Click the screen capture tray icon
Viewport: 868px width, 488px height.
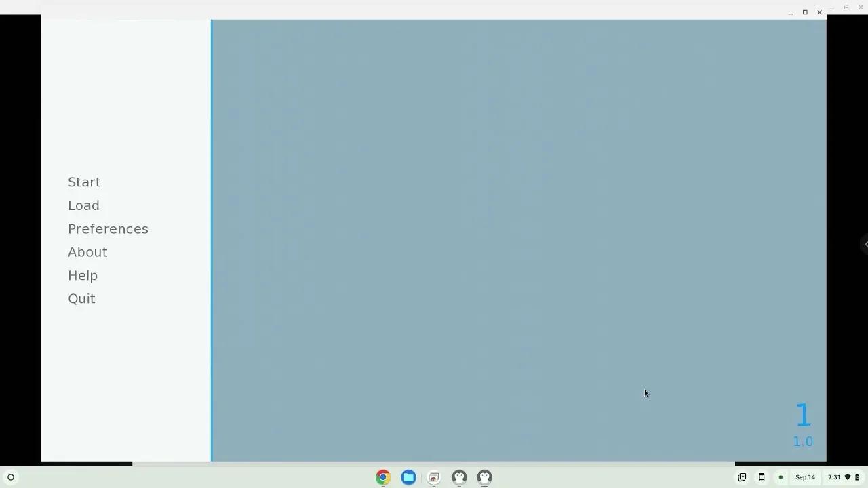[x=742, y=477]
